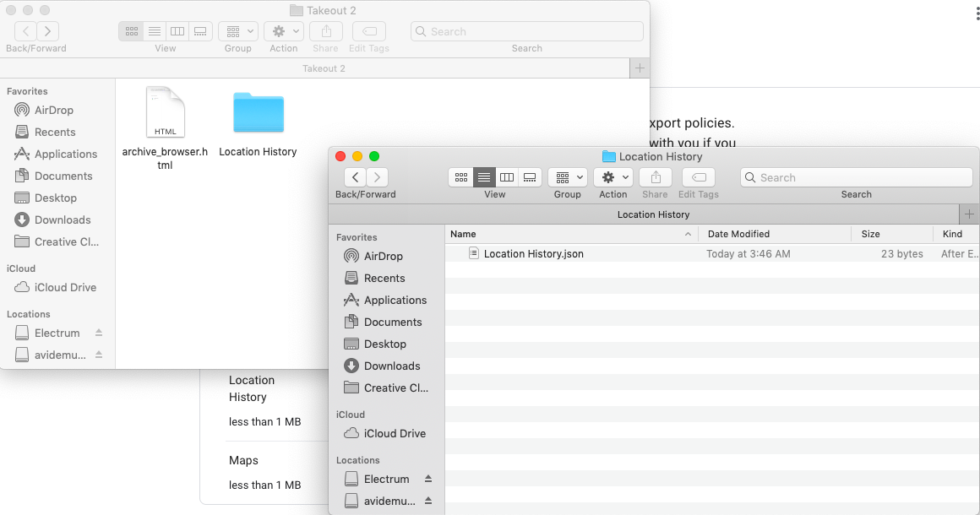Click three-dot menu in background browser page

[x=977, y=13]
